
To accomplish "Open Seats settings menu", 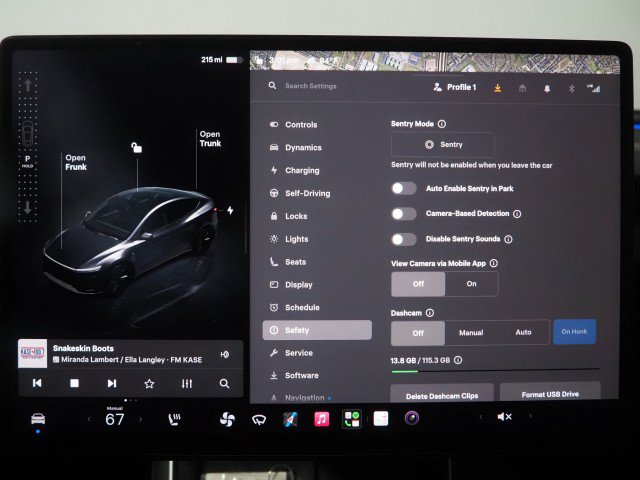I will coord(317,262).
